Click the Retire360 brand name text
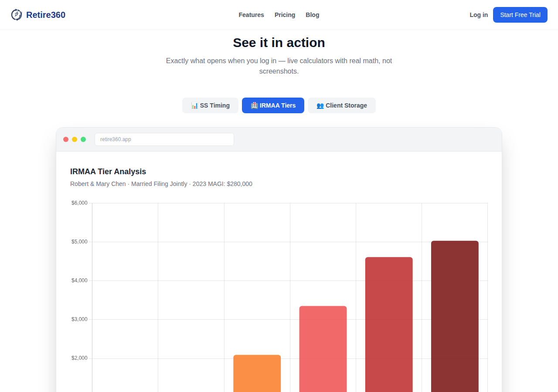 (x=46, y=15)
